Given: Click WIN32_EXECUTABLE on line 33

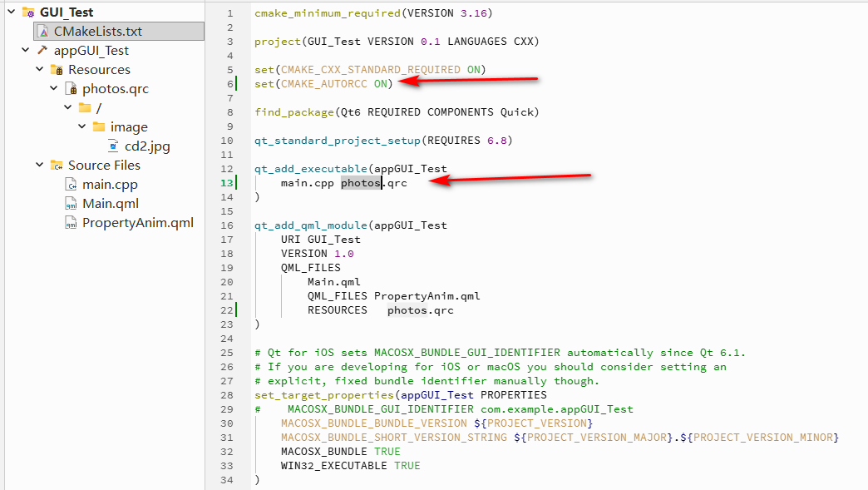Looking at the screenshot, I should coord(333,466).
